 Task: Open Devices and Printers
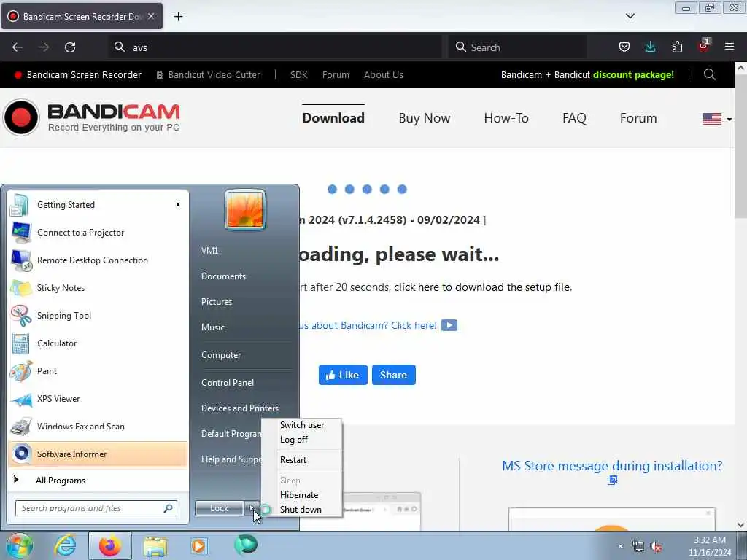239,408
